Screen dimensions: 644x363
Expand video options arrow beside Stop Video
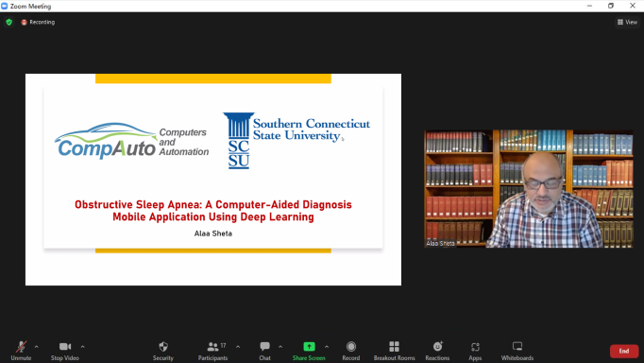click(82, 347)
